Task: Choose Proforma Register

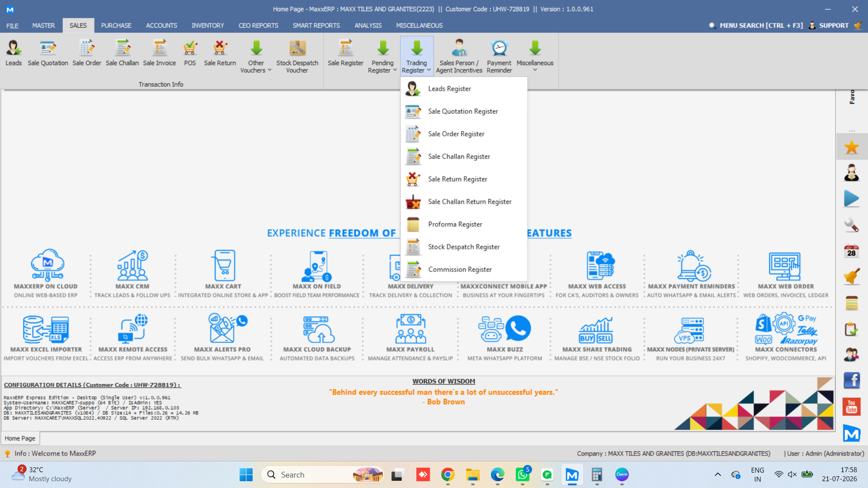Action: (x=464, y=224)
